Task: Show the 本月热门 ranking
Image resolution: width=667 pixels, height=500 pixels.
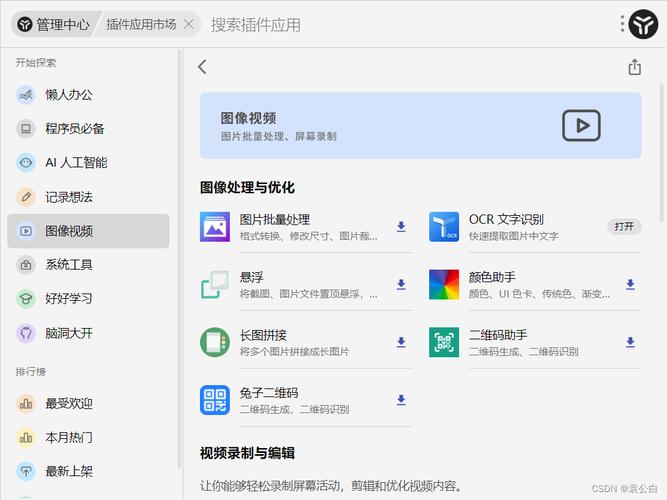Action: coord(88,437)
